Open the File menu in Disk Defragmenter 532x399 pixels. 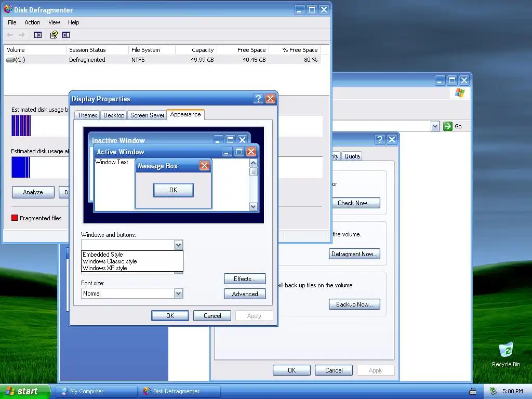point(12,22)
